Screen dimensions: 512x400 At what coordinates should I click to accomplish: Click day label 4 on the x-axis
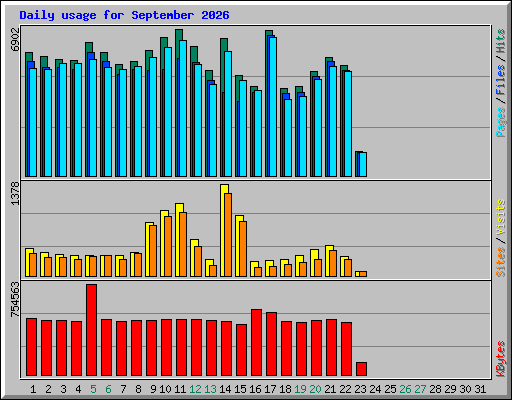click(x=78, y=389)
